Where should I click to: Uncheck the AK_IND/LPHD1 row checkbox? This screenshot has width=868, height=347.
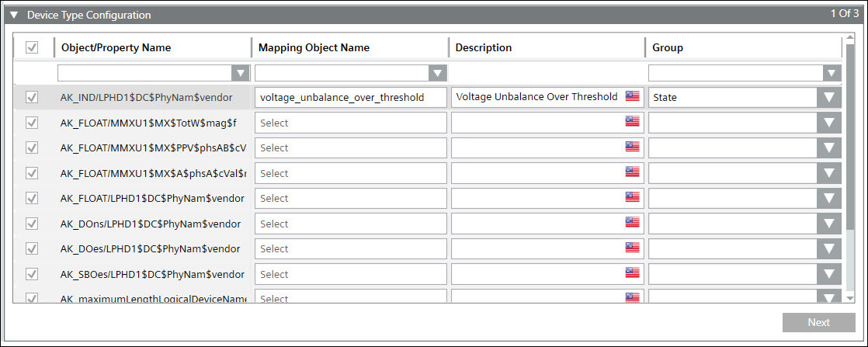pos(32,97)
